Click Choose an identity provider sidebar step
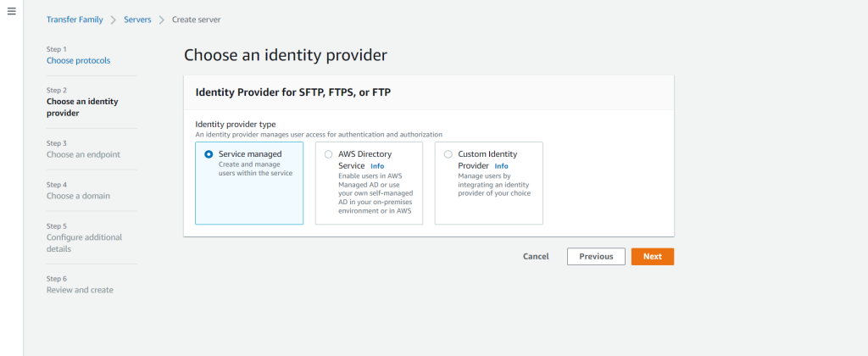 pyautogui.click(x=82, y=108)
